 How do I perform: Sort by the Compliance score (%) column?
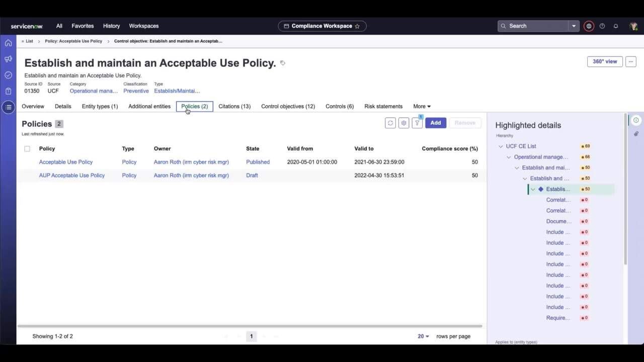click(450, 149)
